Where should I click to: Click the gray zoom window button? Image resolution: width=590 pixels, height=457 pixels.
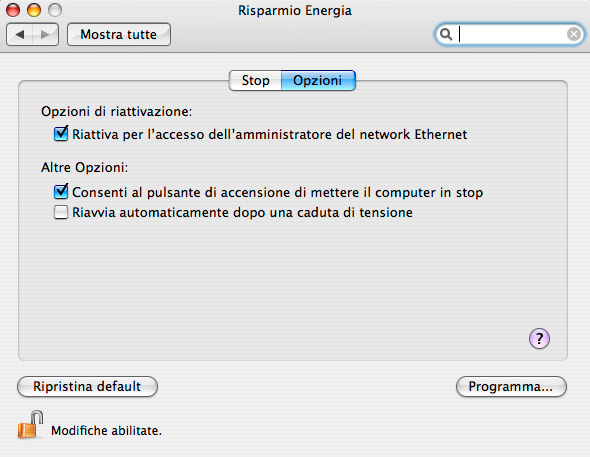coord(55,10)
